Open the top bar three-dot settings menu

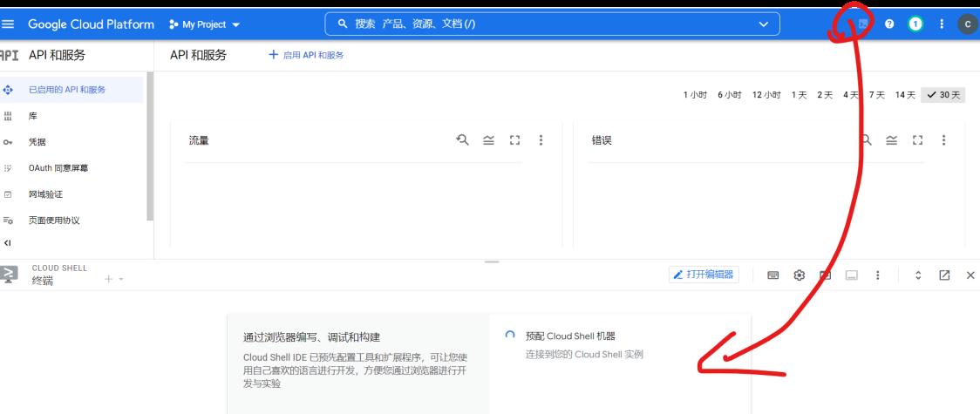click(x=942, y=24)
